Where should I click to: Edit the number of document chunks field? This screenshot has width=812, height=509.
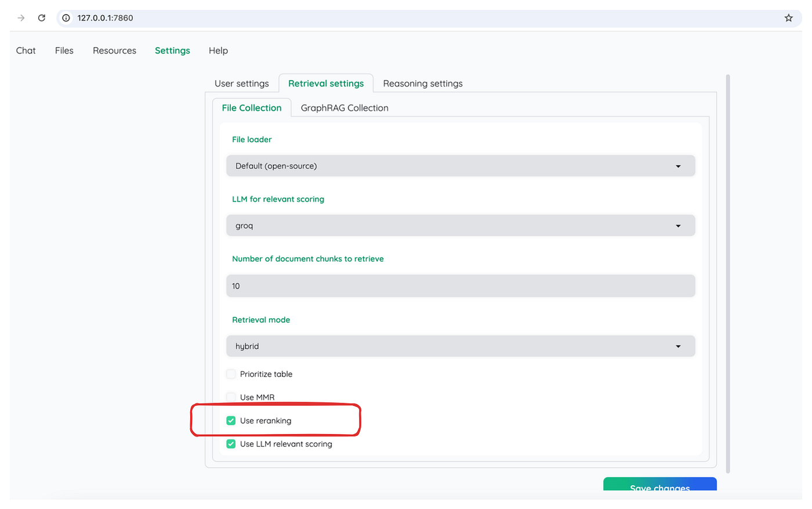tap(461, 286)
